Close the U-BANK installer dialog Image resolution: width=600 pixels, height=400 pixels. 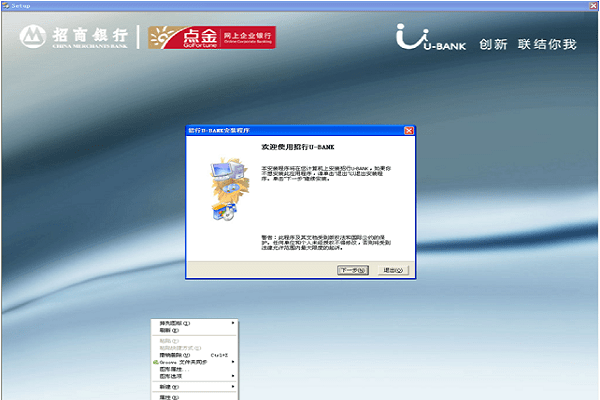pos(409,131)
